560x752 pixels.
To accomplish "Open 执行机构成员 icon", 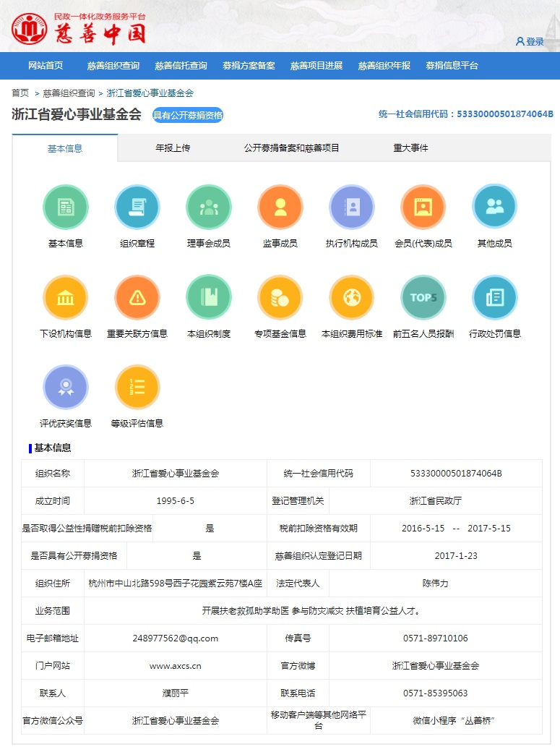I will (x=352, y=208).
